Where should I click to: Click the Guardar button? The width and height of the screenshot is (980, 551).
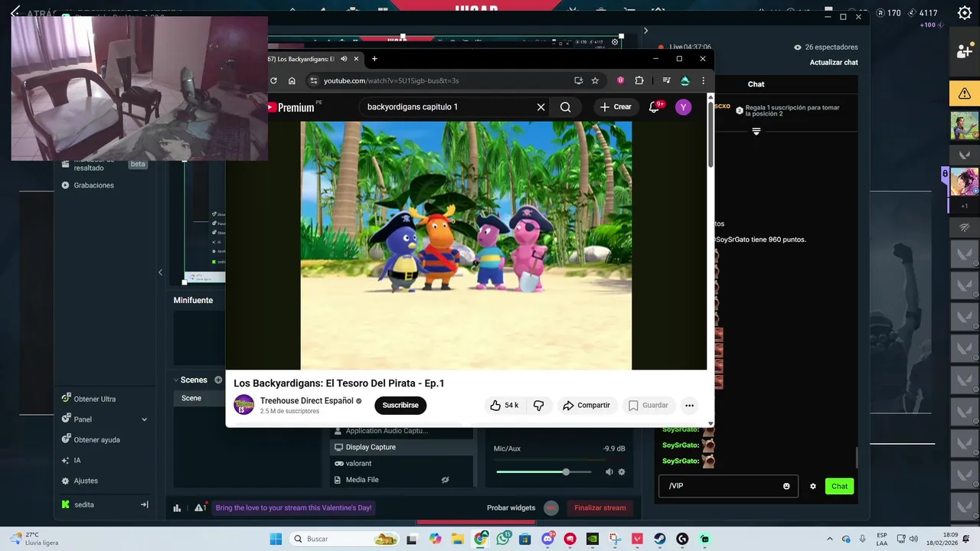tap(648, 406)
